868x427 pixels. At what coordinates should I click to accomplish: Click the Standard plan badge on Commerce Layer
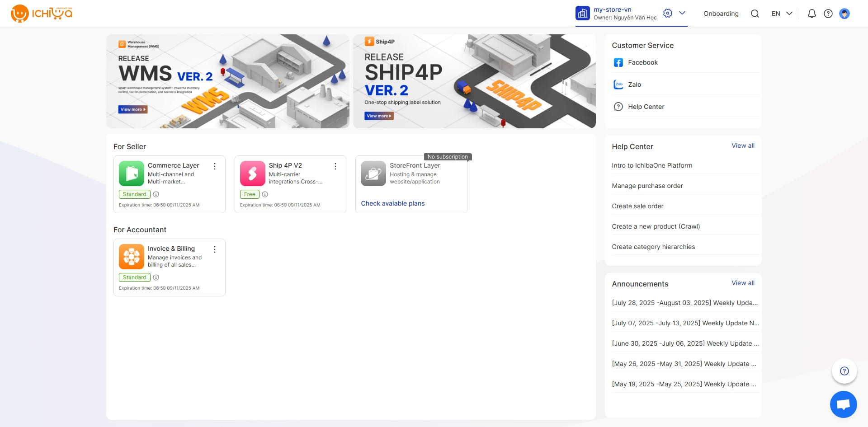pyautogui.click(x=134, y=194)
